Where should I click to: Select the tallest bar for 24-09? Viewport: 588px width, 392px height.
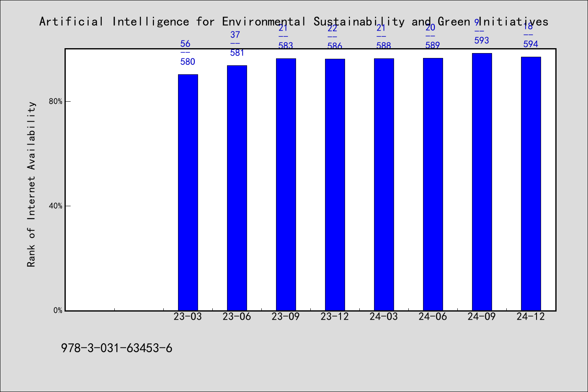point(482,182)
